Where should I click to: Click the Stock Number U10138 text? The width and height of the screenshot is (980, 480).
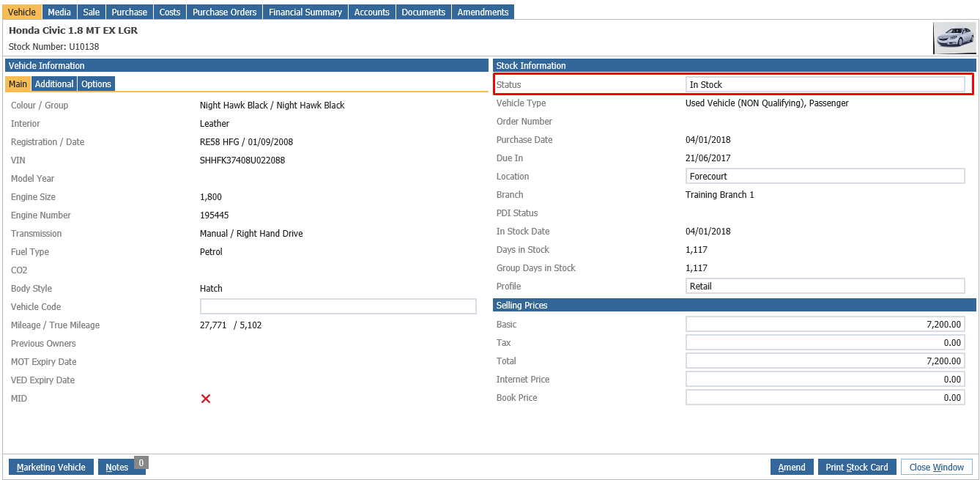(x=53, y=47)
